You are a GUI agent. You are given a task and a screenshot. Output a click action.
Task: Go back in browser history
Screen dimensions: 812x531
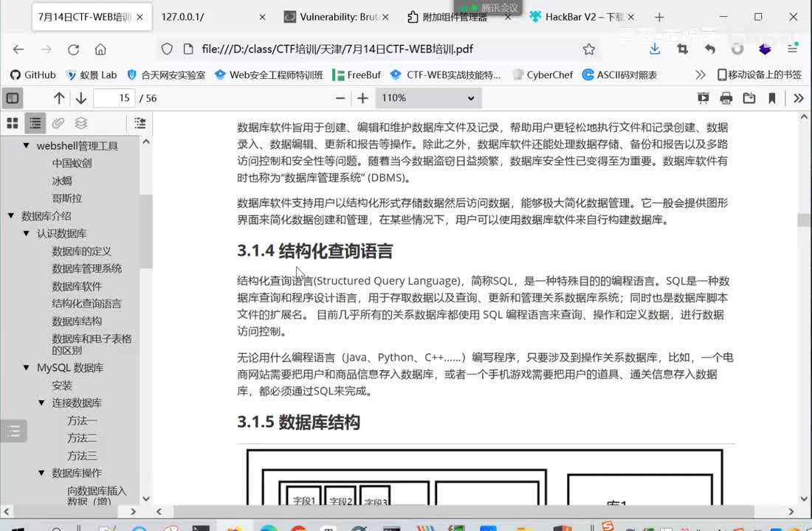coord(18,49)
